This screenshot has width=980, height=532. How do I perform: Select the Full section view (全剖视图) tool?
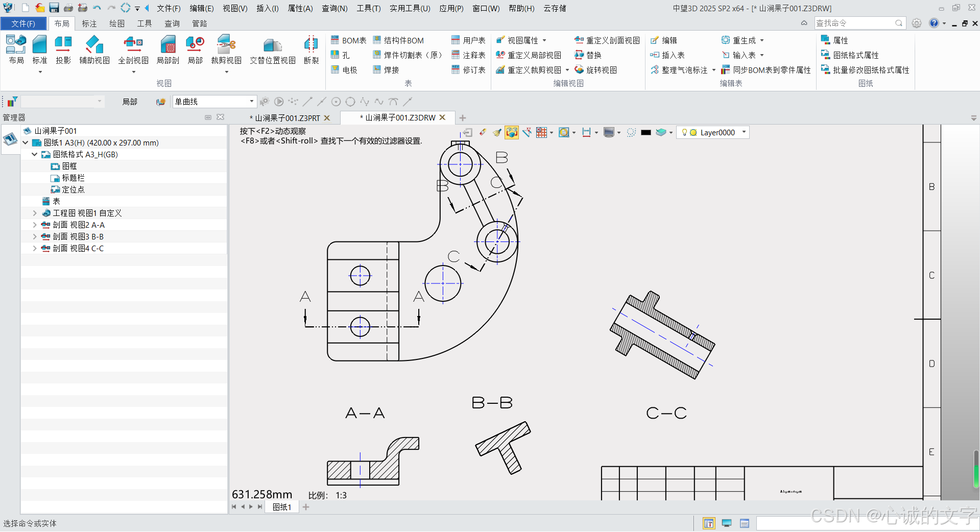(x=133, y=50)
